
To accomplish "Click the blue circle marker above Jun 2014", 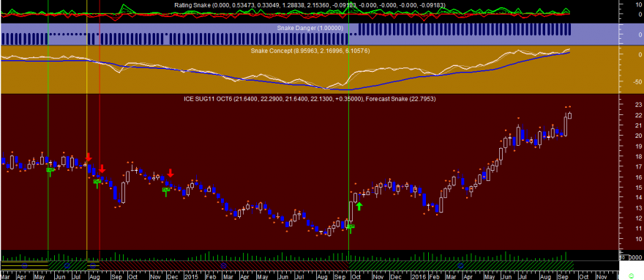I will click(67, 265).
